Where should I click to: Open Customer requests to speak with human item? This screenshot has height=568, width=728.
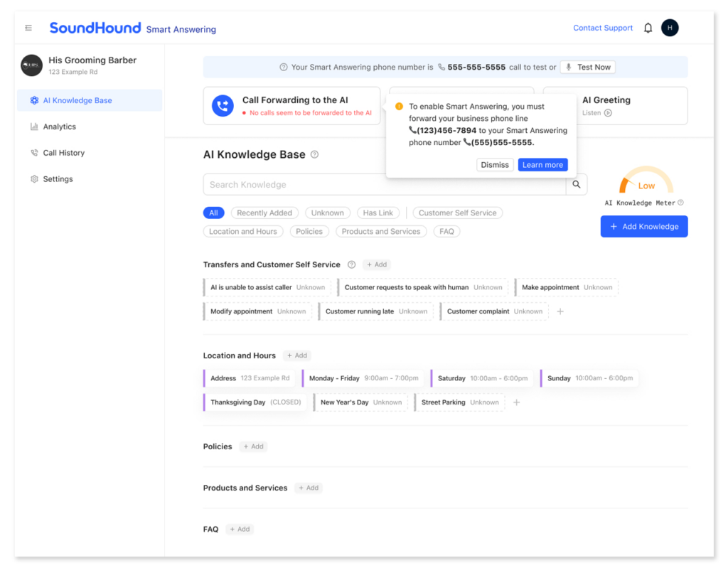[x=422, y=287]
